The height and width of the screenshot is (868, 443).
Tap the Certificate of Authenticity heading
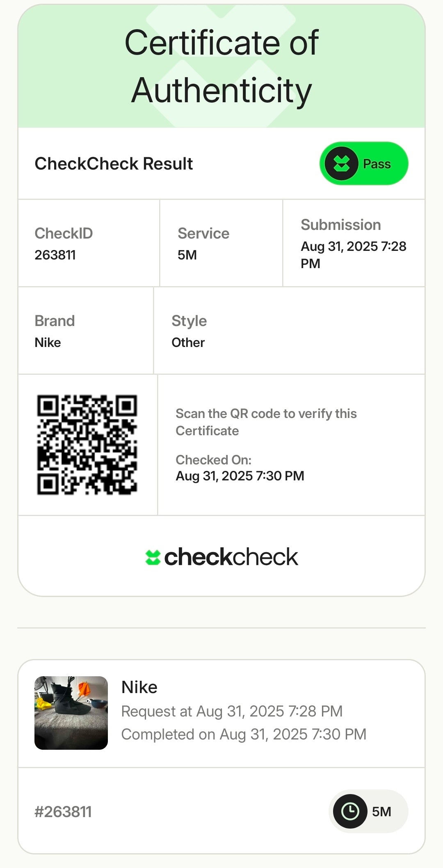[221, 67]
